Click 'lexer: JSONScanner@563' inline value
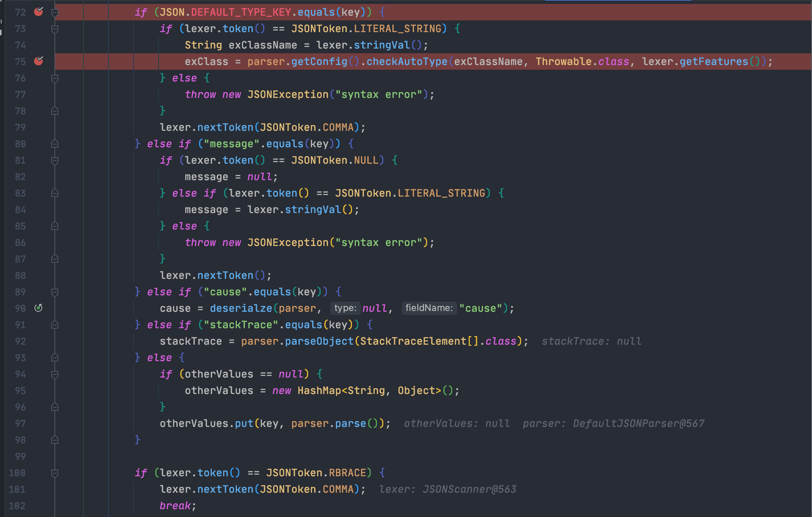The height and width of the screenshot is (517, 812). coord(448,489)
